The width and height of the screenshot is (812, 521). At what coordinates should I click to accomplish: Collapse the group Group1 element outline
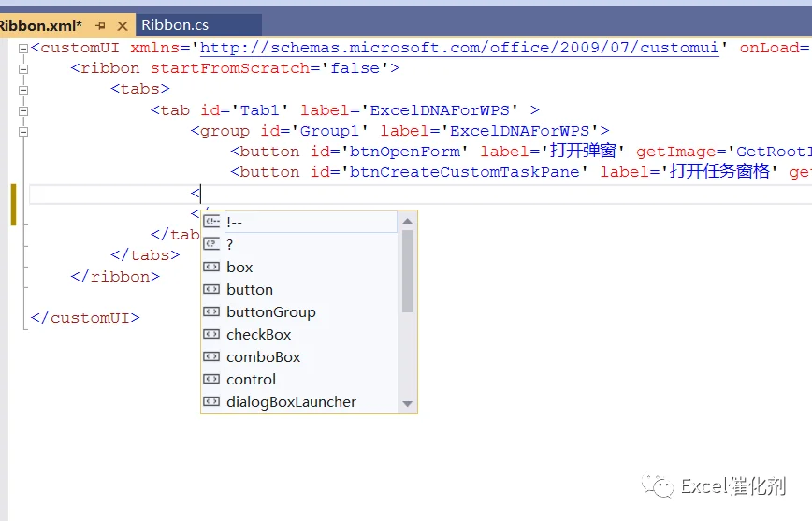click(x=22, y=132)
